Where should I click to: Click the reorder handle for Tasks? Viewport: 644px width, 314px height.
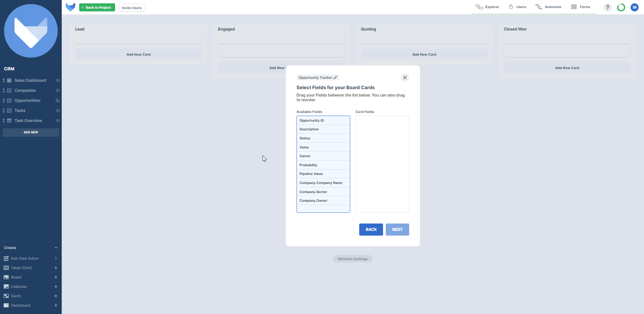pyautogui.click(x=4, y=111)
